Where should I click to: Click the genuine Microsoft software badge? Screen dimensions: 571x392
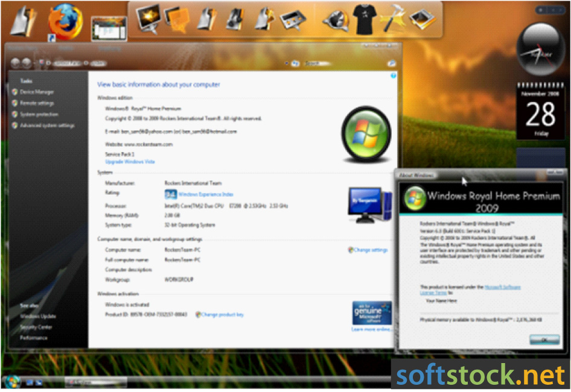pos(372,312)
